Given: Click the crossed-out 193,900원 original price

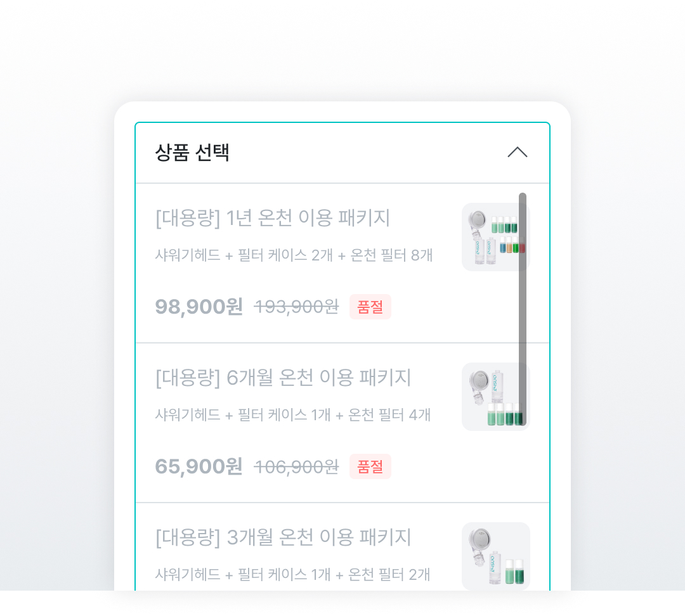Looking at the screenshot, I should coord(296,307).
